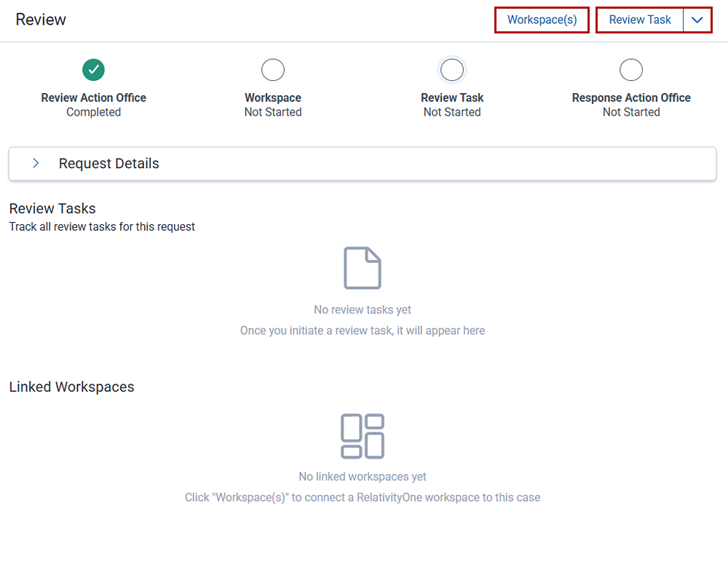Click the empty review tasks document icon

click(363, 269)
